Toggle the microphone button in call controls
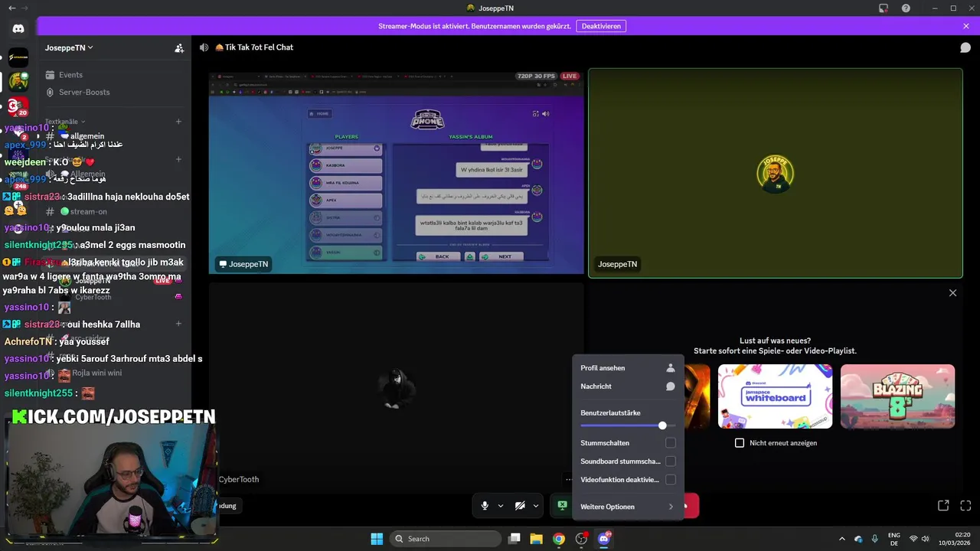The height and width of the screenshot is (551, 980). pos(485,506)
